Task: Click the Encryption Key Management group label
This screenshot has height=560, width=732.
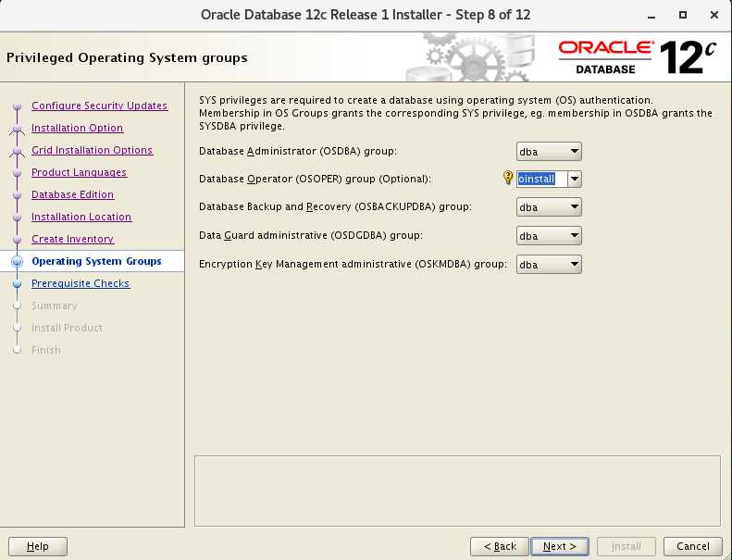Action: click(x=353, y=265)
